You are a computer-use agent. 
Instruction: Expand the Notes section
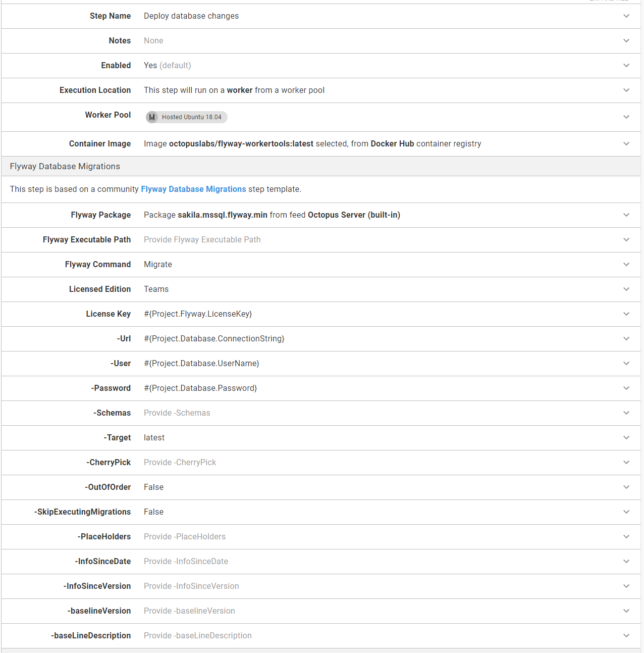click(x=626, y=40)
